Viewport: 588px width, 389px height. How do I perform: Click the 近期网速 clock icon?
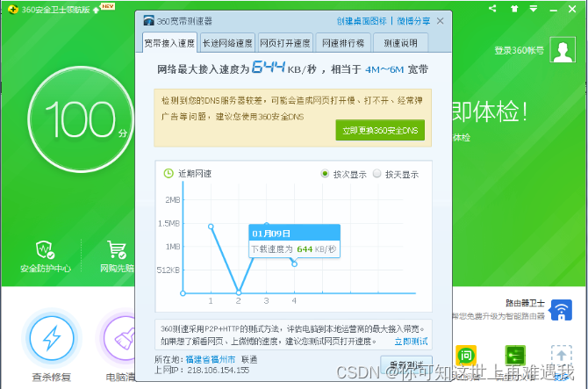pyautogui.click(x=169, y=173)
